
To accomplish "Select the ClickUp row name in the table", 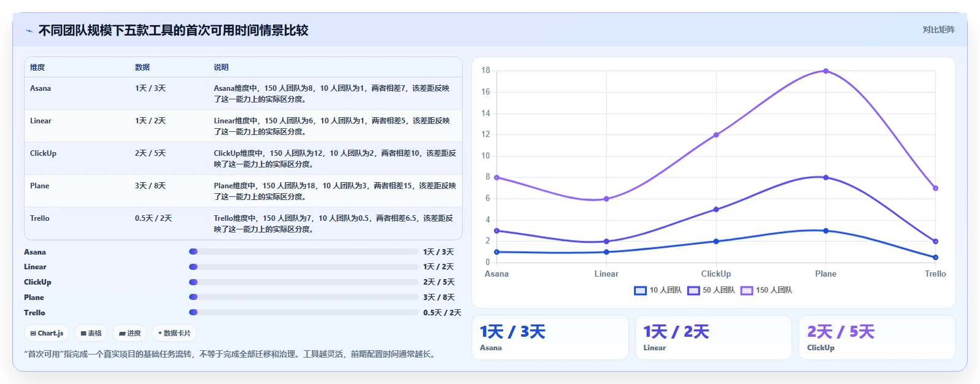I will 43,153.
